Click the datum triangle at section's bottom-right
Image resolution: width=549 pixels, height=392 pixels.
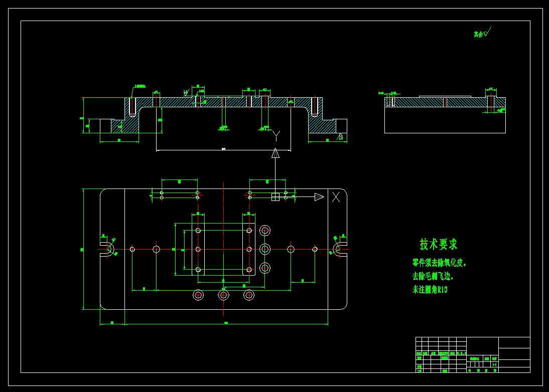tap(340, 135)
